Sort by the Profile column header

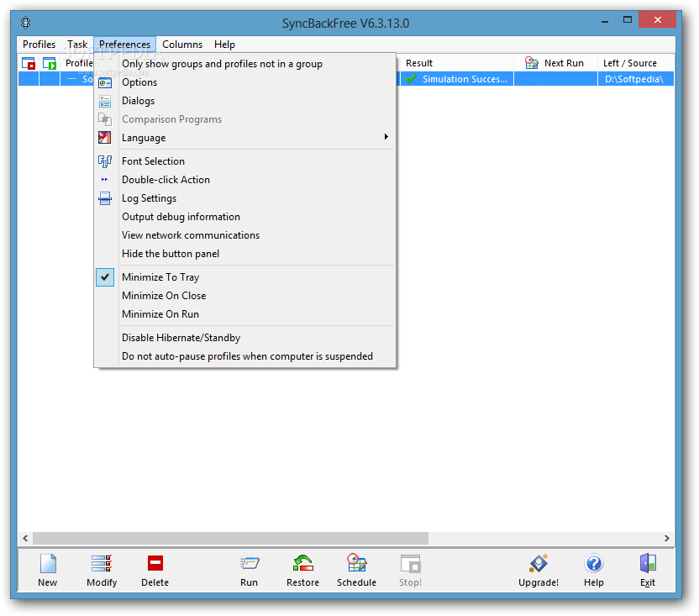[77, 63]
